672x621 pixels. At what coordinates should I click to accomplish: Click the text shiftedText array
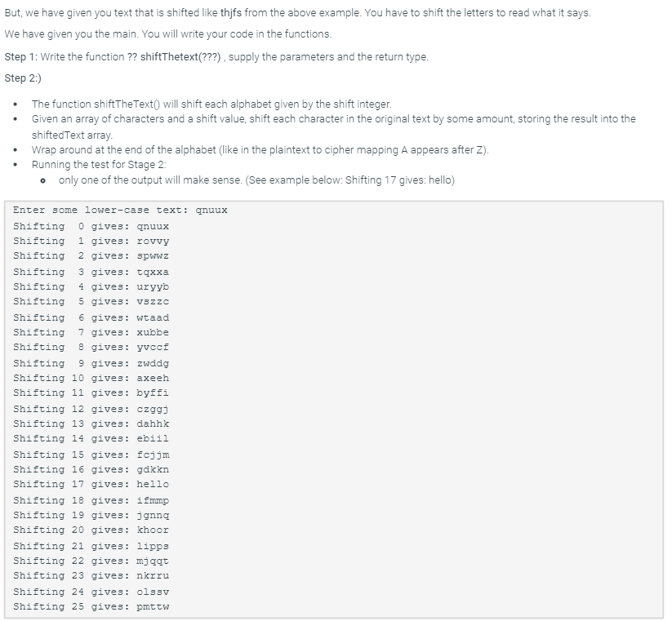[72, 135]
